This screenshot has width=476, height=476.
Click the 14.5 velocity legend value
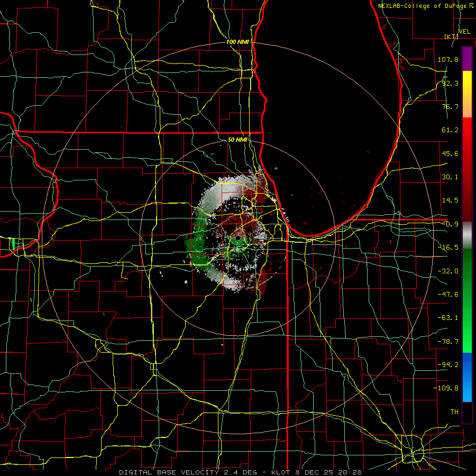click(x=450, y=200)
